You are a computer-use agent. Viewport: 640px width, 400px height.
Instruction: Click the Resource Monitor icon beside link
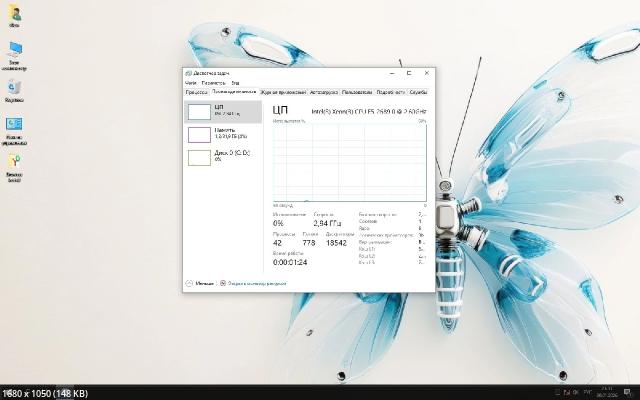point(222,284)
